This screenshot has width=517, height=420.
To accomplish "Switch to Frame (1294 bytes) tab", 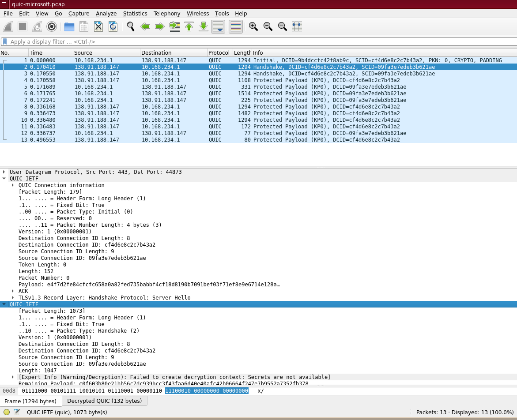I will (30, 401).
